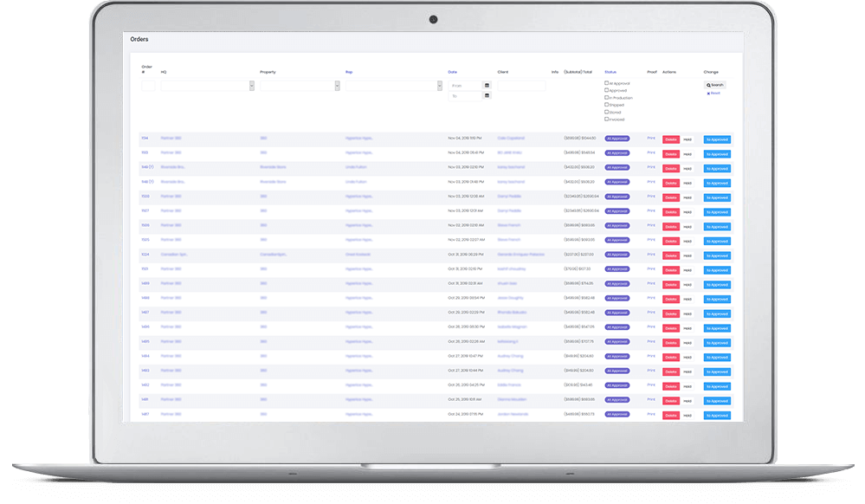Sort orders by the Date column

[x=452, y=73]
